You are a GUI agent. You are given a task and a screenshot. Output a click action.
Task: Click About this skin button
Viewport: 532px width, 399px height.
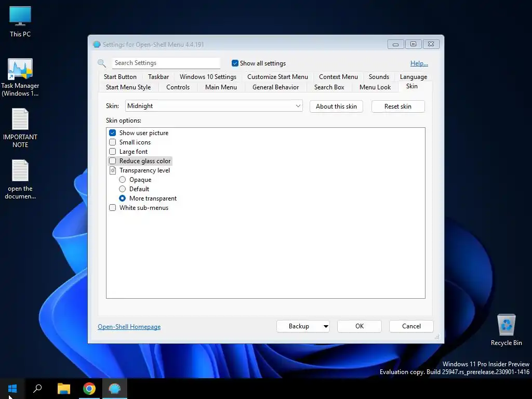click(x=336, y=106)
